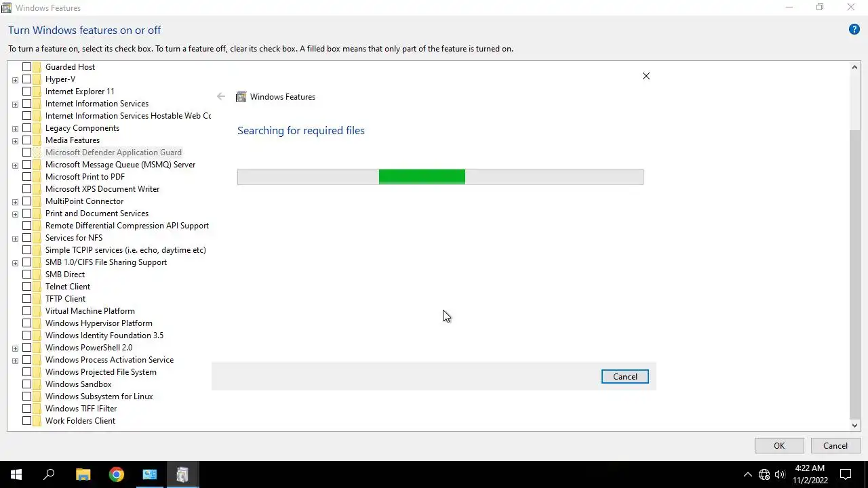The height and width of the screenshot is (488, 868).
Task: Enable the Internet Explorer 11 checkbox
Action: click(27, 91)
